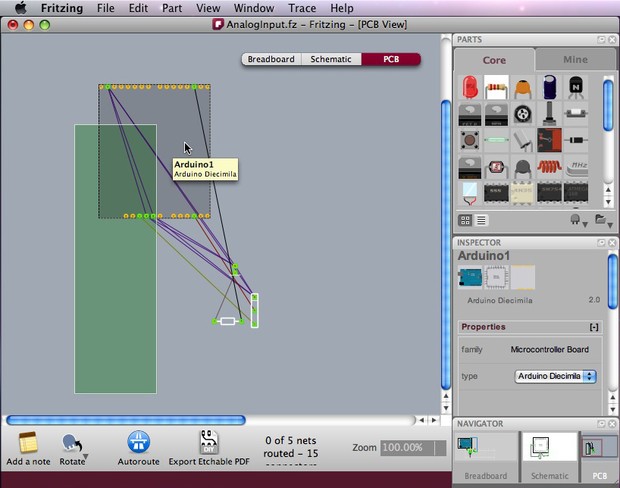This screenshot has height=488, width=620.
Task: Click the Inspector PCB image thumbnail
Action: (523, 277)
